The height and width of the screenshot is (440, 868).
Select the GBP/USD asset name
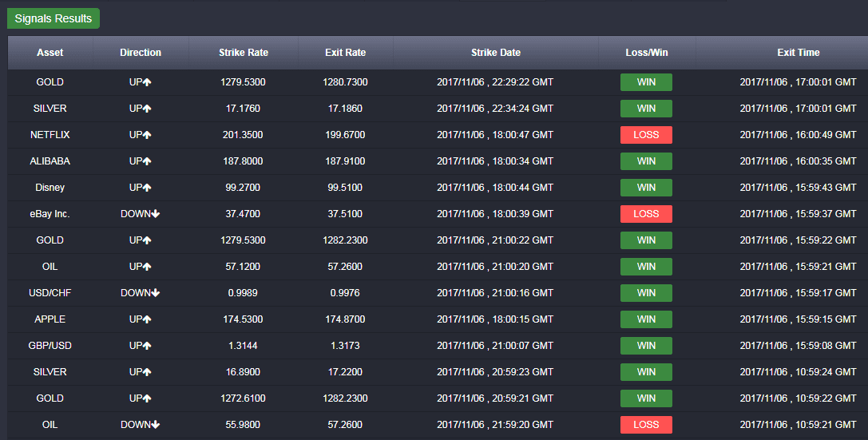pos(50,345)
